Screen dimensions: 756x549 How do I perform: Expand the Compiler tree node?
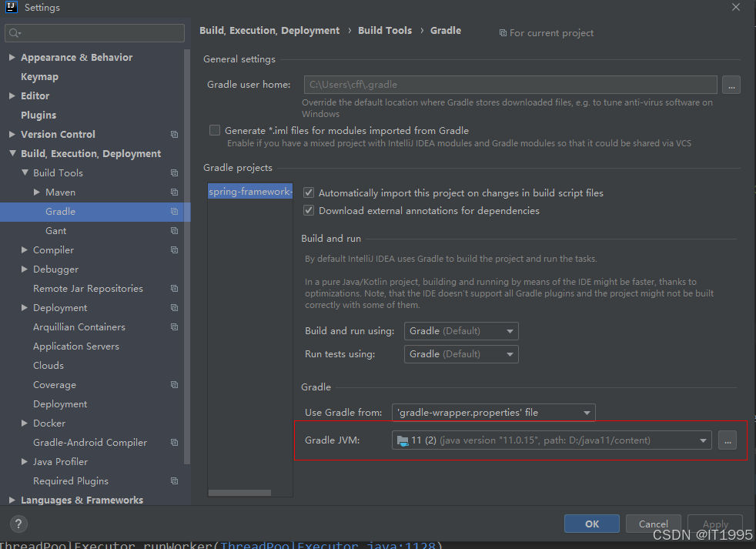24,250
